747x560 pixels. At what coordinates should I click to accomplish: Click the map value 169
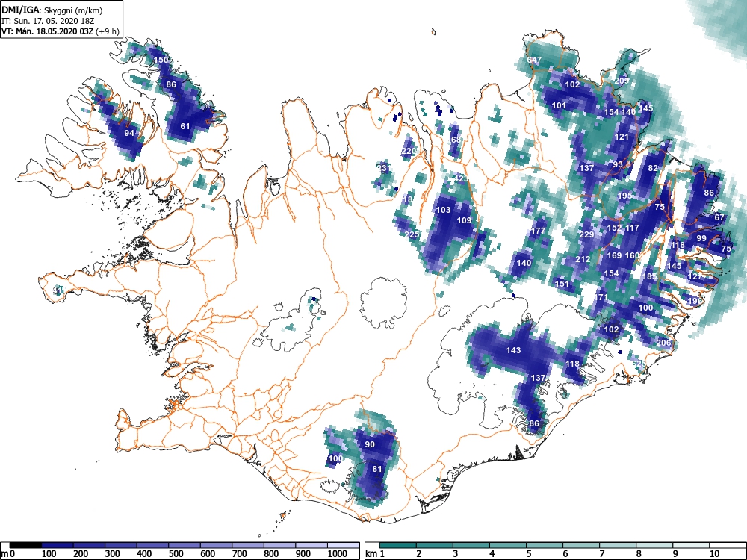tap(614, 255)
